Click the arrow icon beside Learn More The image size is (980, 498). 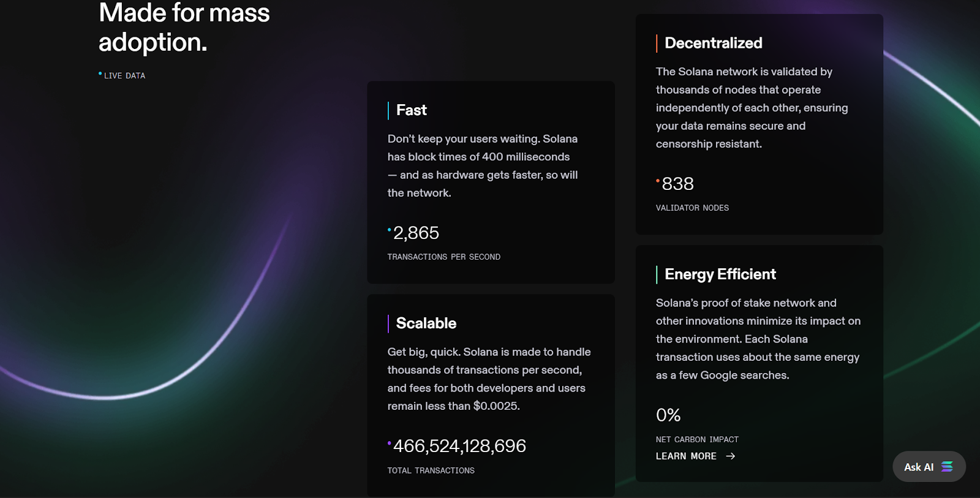[730, 456]
